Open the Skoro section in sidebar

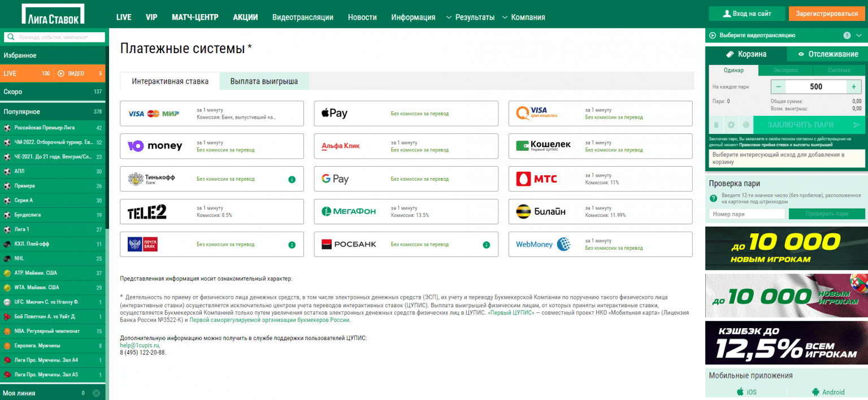tap(53, 92)
